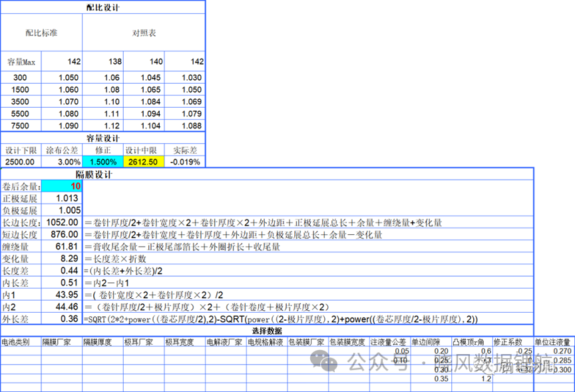Select cell showing 1.045
575x392 pixels.
144,77
